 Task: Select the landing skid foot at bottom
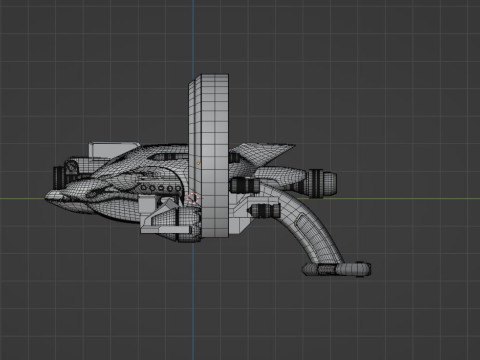click(x=337, y=269)
